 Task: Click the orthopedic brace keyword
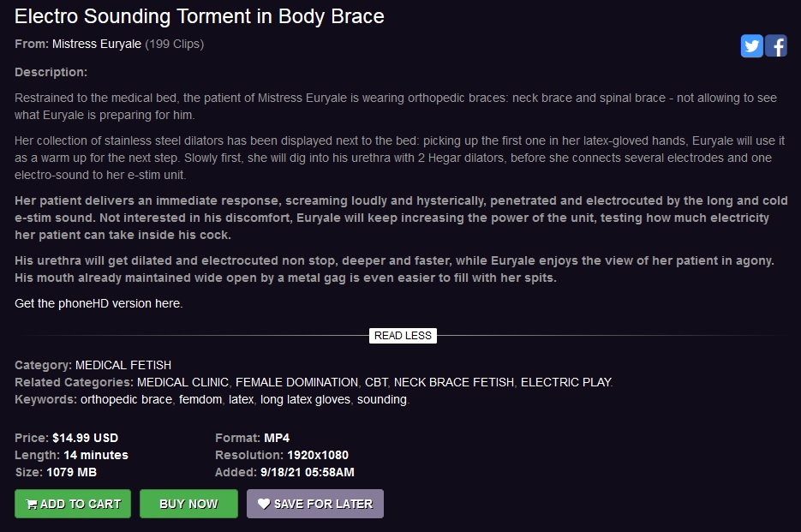[x=126, y=399]
